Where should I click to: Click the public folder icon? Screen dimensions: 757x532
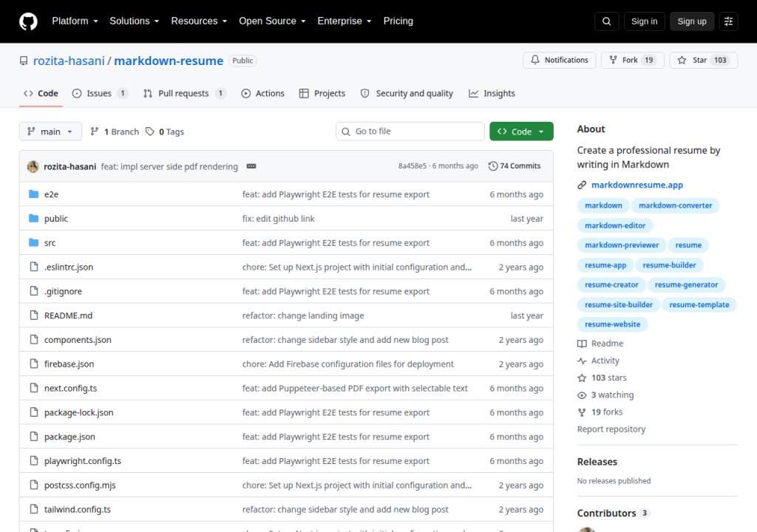point(34,218)
